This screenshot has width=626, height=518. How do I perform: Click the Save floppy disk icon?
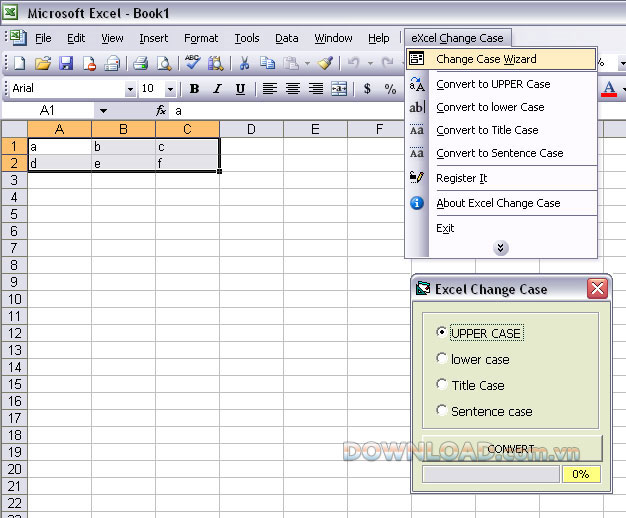[66, 63]
